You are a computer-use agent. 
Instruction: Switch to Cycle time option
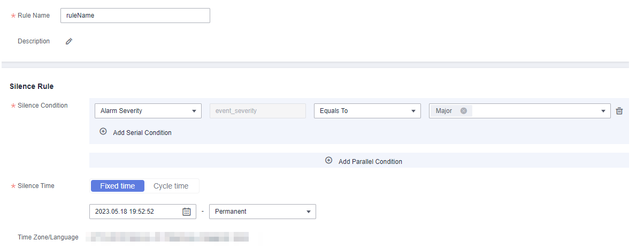point(171,186)
